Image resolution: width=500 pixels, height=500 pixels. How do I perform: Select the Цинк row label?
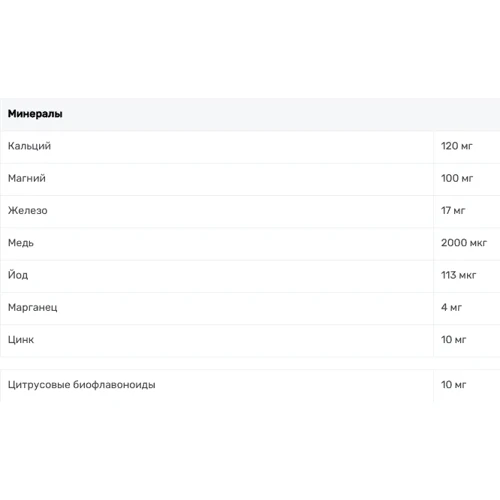(x=21, y=340)
